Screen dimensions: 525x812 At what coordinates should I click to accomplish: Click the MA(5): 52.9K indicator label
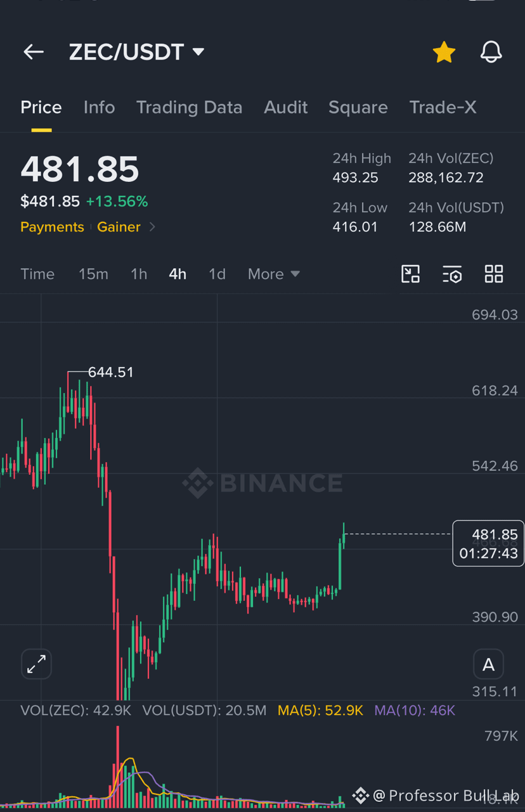coord(320,711)
